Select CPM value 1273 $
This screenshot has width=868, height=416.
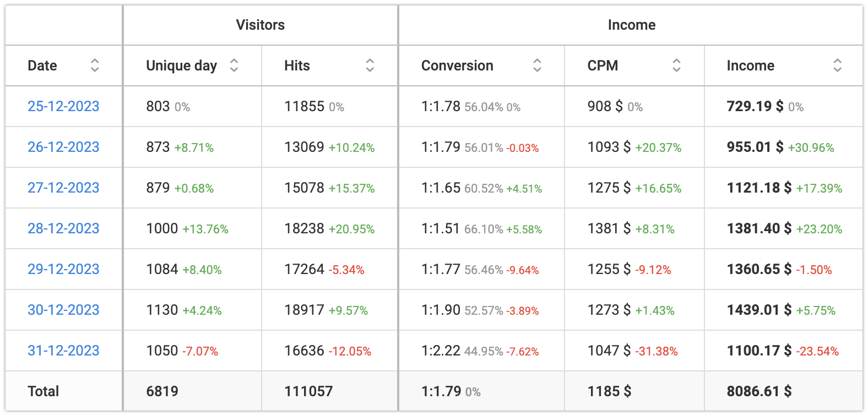pyautogui.click(x=609, y=310)
